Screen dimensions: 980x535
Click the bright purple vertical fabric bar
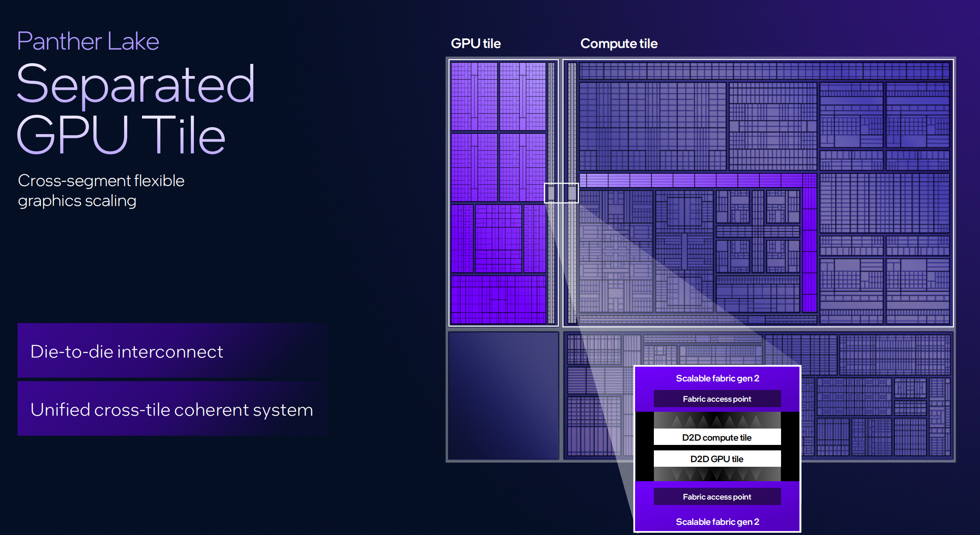(810, 250)
